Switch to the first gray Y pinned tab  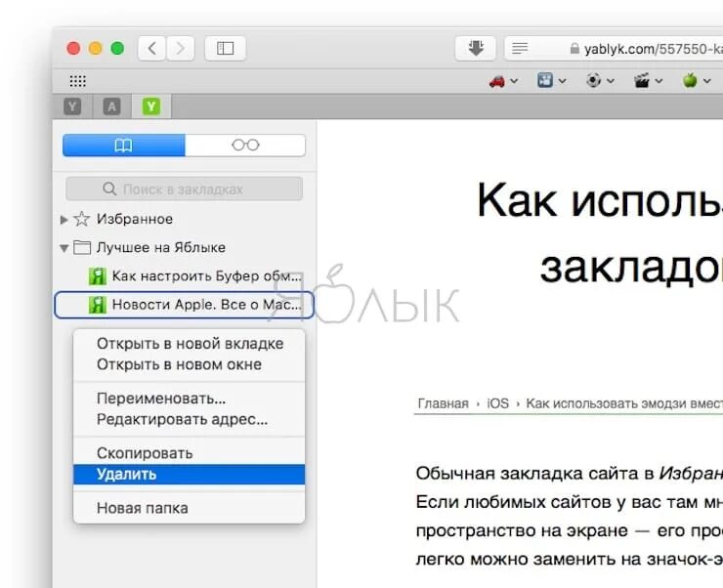pos(72,106)
